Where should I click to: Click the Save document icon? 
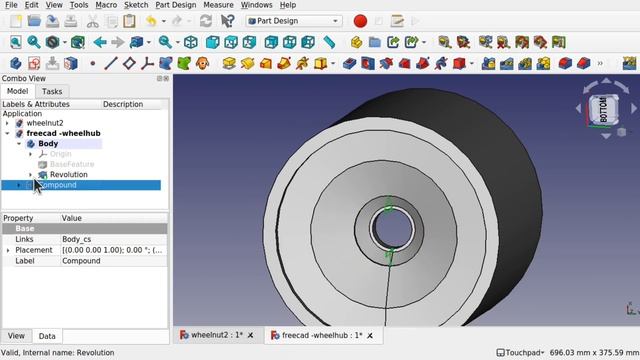click(52, 21)
